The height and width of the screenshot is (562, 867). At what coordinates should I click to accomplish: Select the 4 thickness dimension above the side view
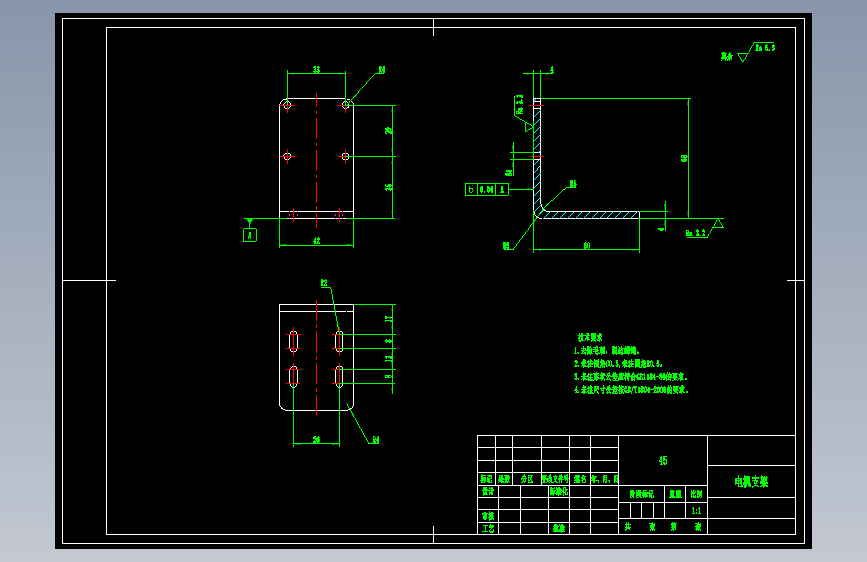(551, 70)
